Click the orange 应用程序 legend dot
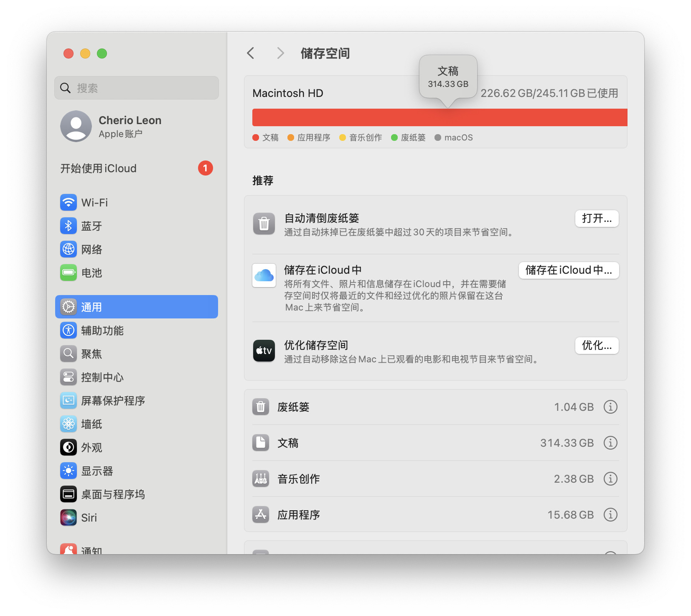Viewport: 691px width, 616px height. click(x=291, y=137)
